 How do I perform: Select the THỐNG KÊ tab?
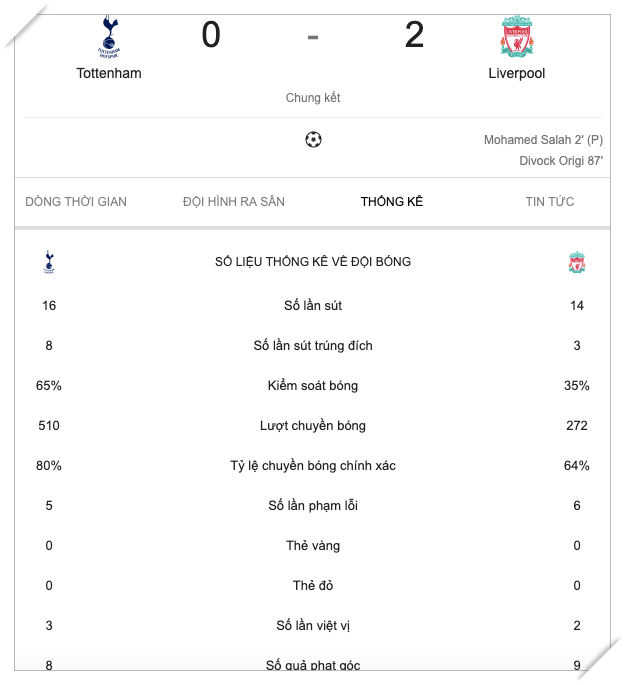click(392, 202)
